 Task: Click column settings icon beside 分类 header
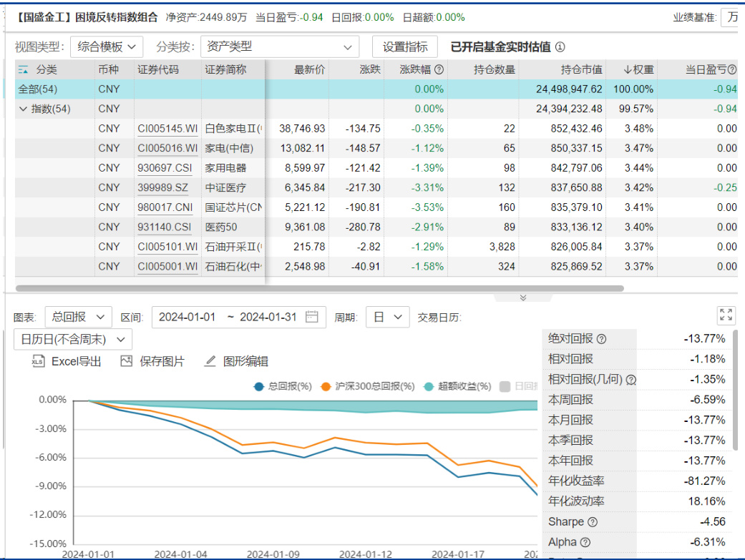click(x=23, y=70)
